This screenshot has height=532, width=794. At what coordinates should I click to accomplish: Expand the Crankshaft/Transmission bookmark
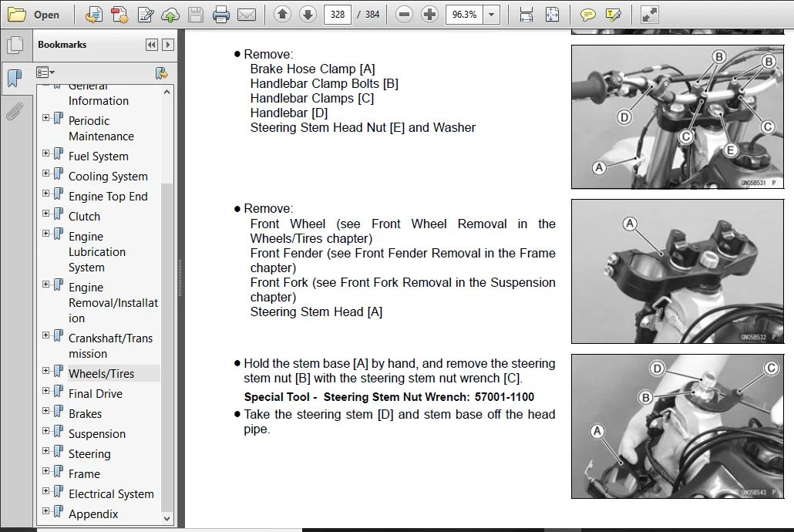(x=45, y=335)
